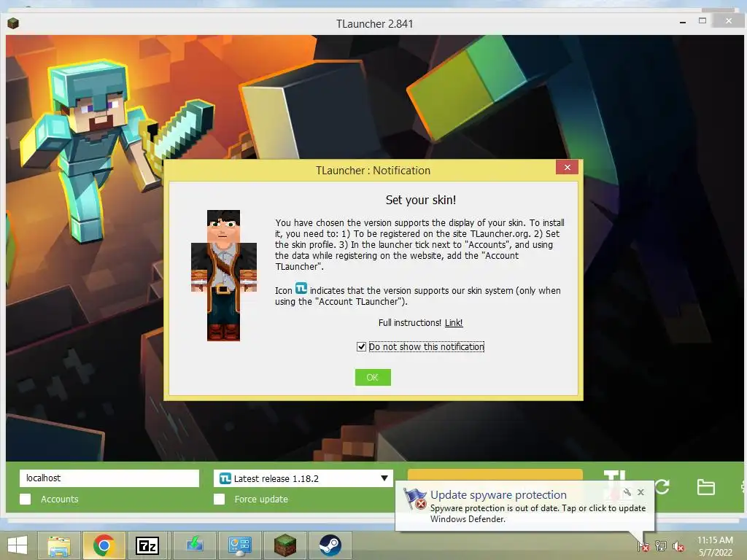This screenshot has height=560, width=747.
Task: Click the TLauncher block icon in title bar
Action: click(13, 23)
